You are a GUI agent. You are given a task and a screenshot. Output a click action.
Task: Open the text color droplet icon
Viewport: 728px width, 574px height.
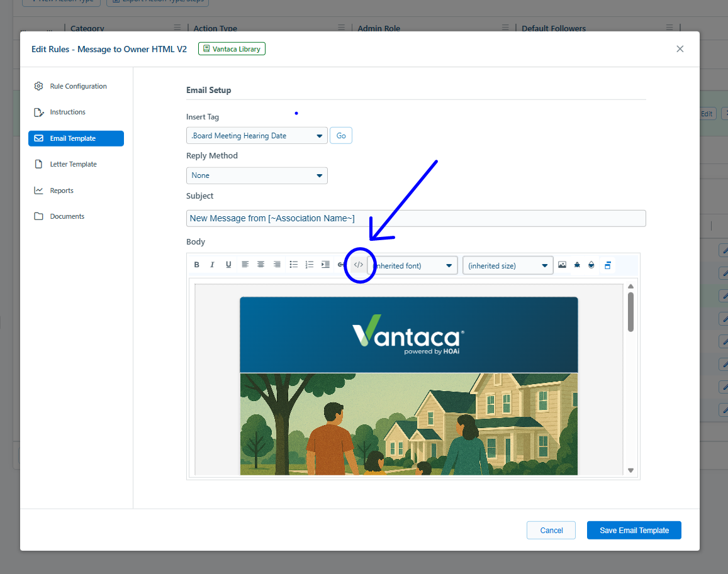tap(591, 265)
